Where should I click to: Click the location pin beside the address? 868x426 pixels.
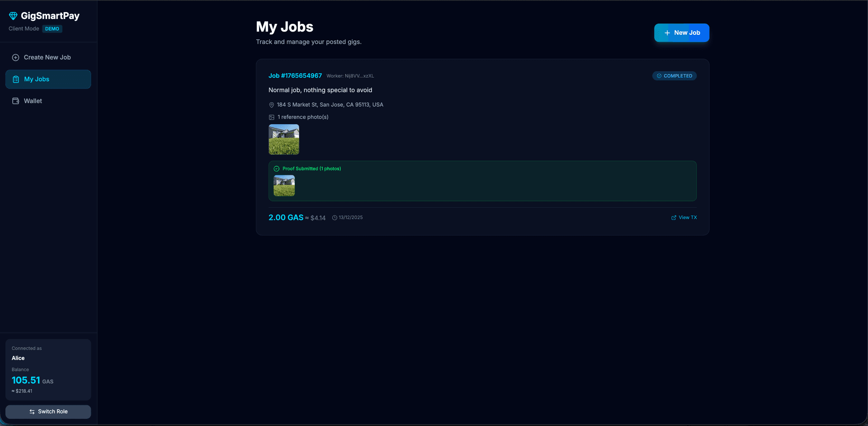coord(272,104)
